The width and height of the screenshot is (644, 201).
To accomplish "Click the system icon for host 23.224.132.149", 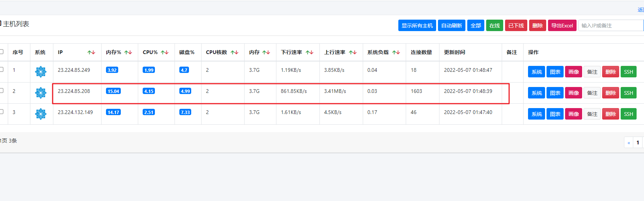I will (41, 114).
